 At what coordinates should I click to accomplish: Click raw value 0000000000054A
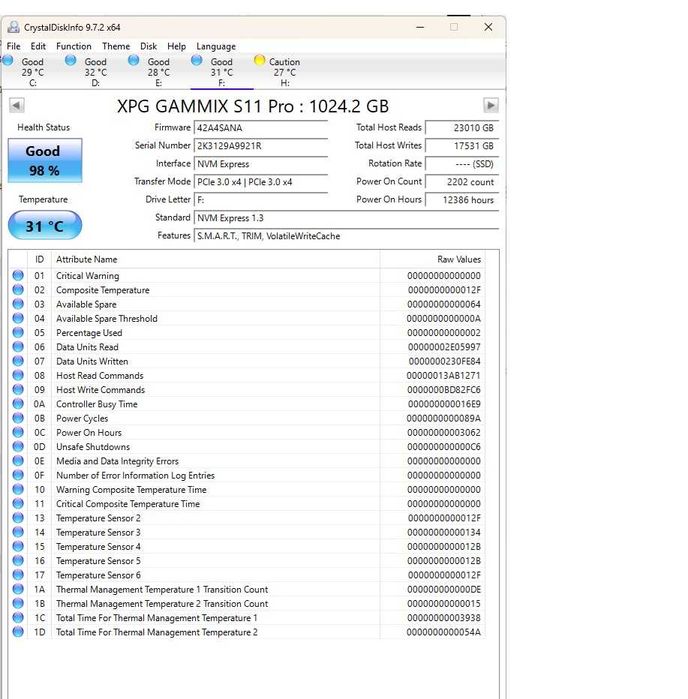pos(444,632)
